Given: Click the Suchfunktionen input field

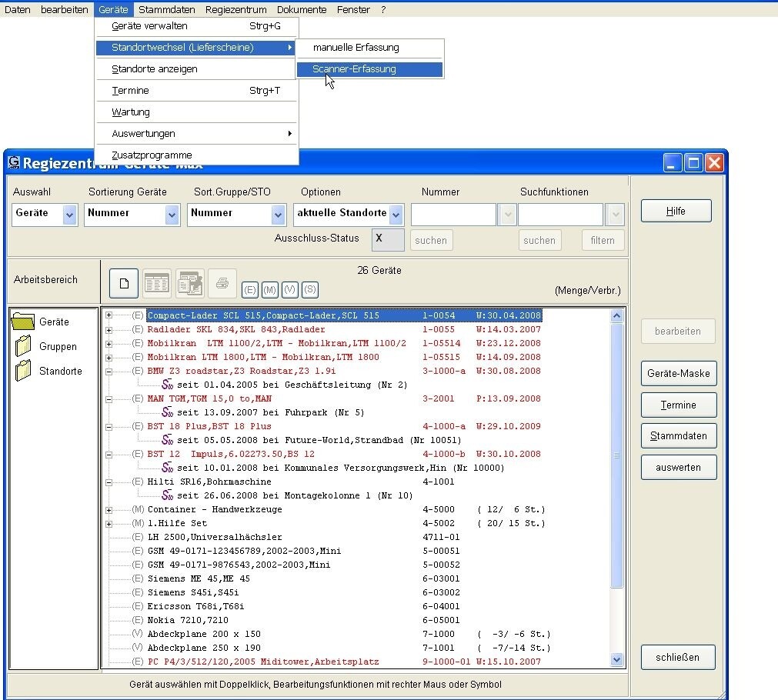Looking at the screenshot, I should tap(561, 215).
